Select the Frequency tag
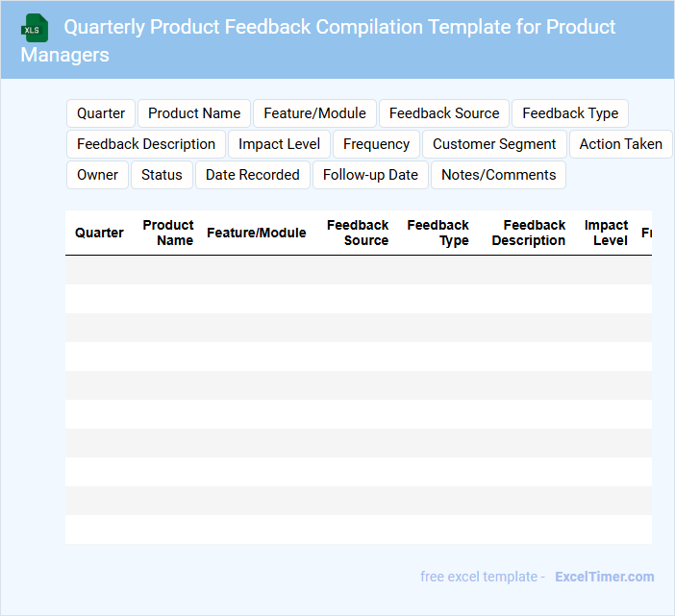675x616 pixels. click(x=376, y=144)
